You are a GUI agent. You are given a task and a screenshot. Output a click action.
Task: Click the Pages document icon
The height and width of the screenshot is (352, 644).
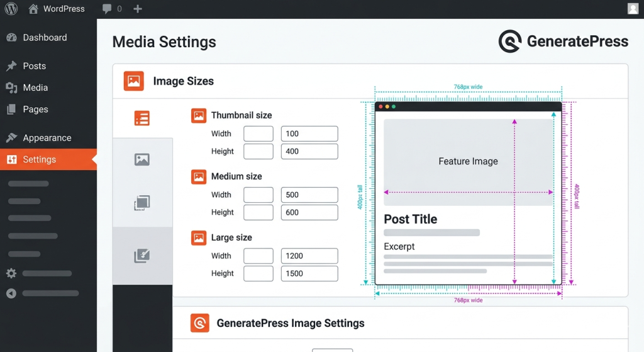click(x=11, y=110)
